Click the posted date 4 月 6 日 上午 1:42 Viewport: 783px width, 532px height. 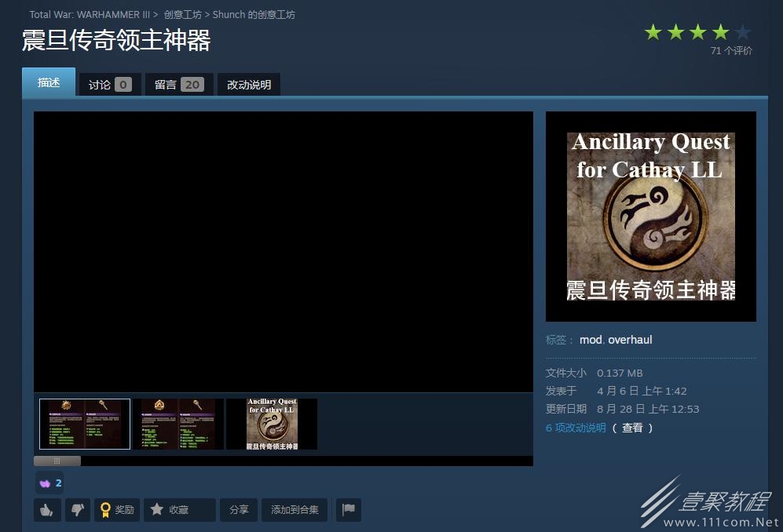[642, 391]
